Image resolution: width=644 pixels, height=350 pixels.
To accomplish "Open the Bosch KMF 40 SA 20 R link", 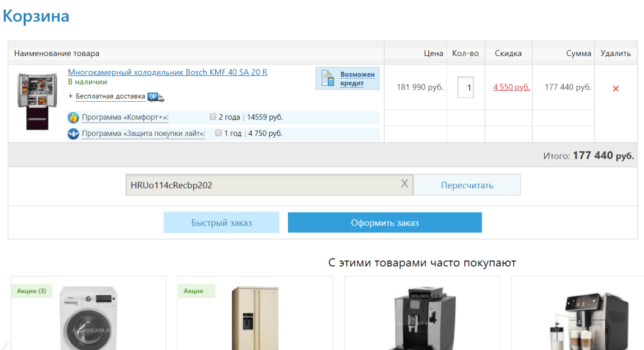I will click(x=167, y=72).
